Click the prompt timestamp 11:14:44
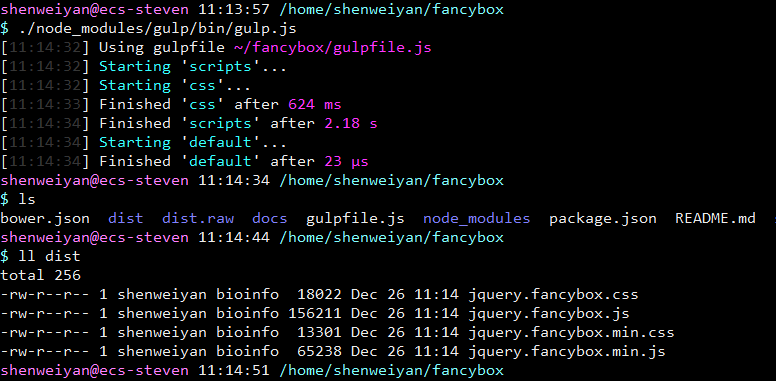The width and height of the screenshot is (776, 381). 234,238
